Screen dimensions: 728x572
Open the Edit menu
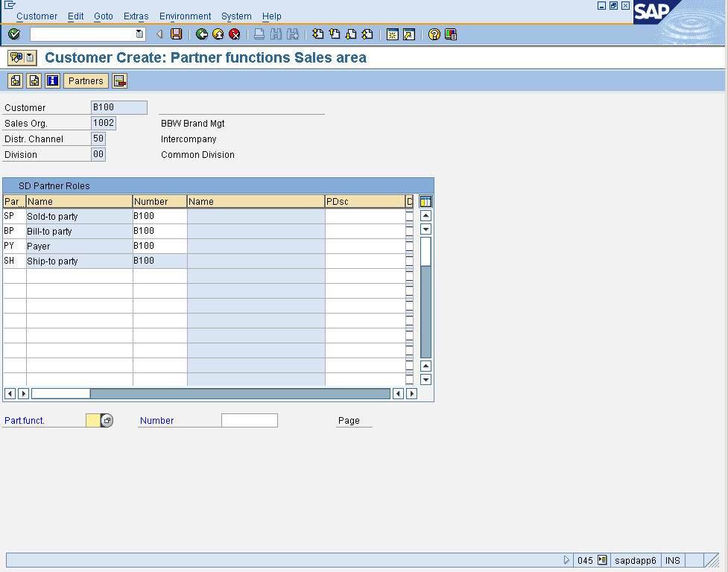click(76, 16)
